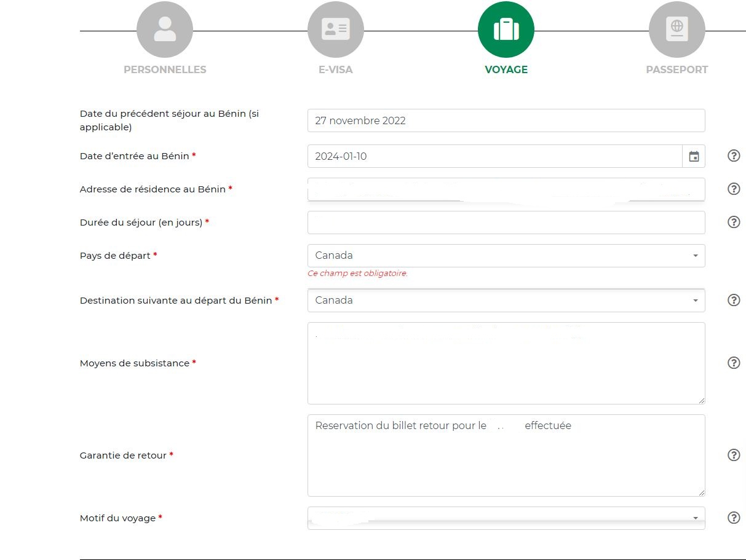Show help for Destination suivante field

point(734,300)
